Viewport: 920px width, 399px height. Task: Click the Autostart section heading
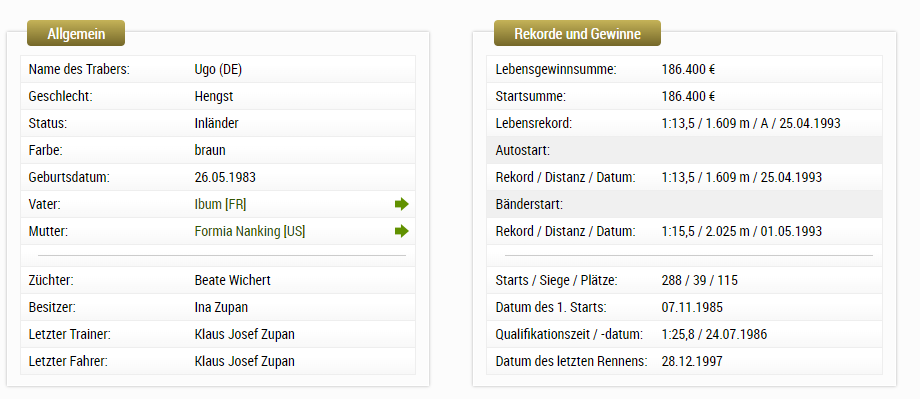[523, 150]
